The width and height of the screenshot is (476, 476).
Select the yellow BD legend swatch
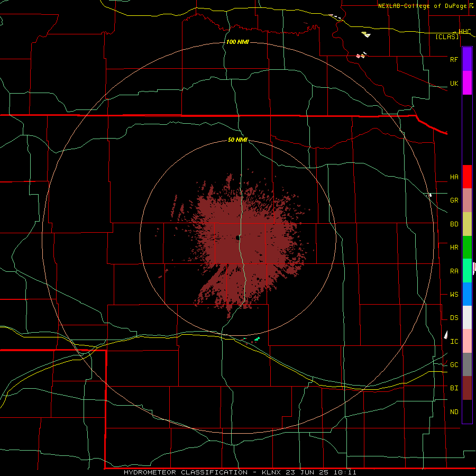click(x=467, y=224)
